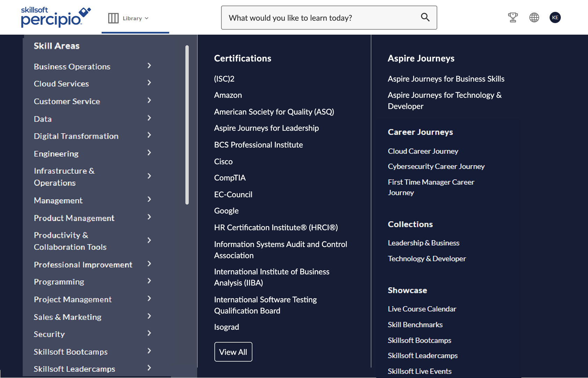This screenshot has height=378, width=588.
Task: Expand Productivity & Collaboration Tools chevron
Action: point(149,240)
